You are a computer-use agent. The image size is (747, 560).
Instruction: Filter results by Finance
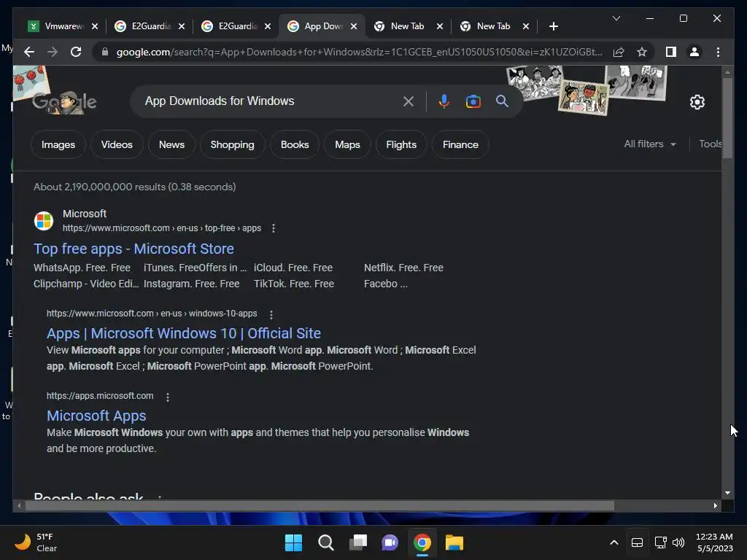point(460,144)
